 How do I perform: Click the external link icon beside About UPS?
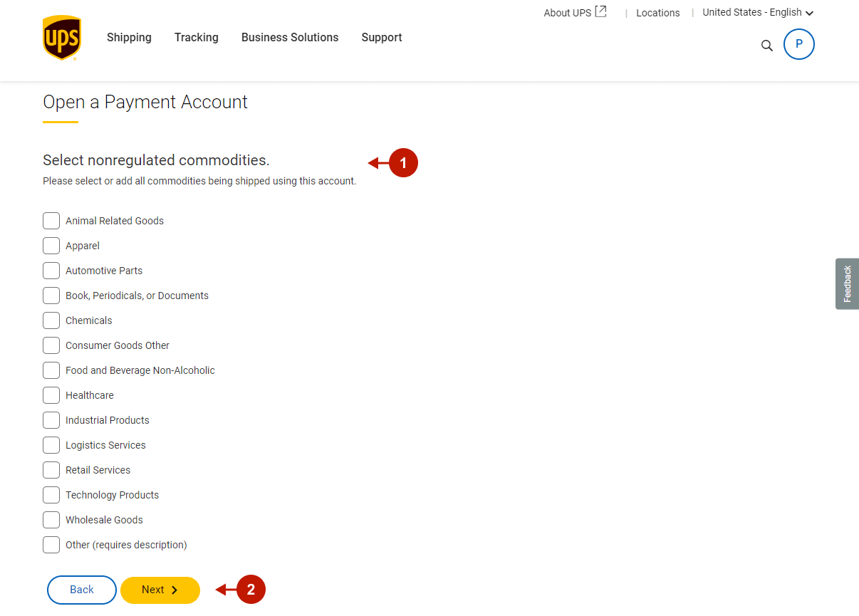(x=600, y=11)
